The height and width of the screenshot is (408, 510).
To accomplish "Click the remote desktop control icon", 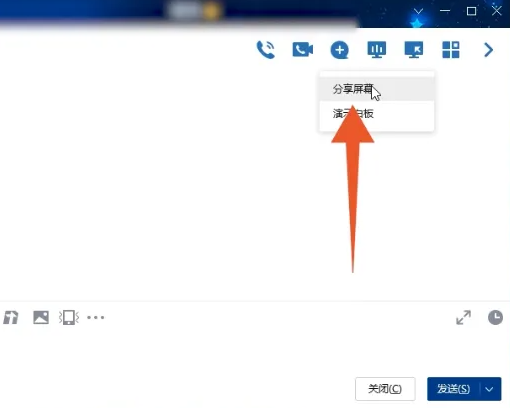I will (x=414, y=50).
